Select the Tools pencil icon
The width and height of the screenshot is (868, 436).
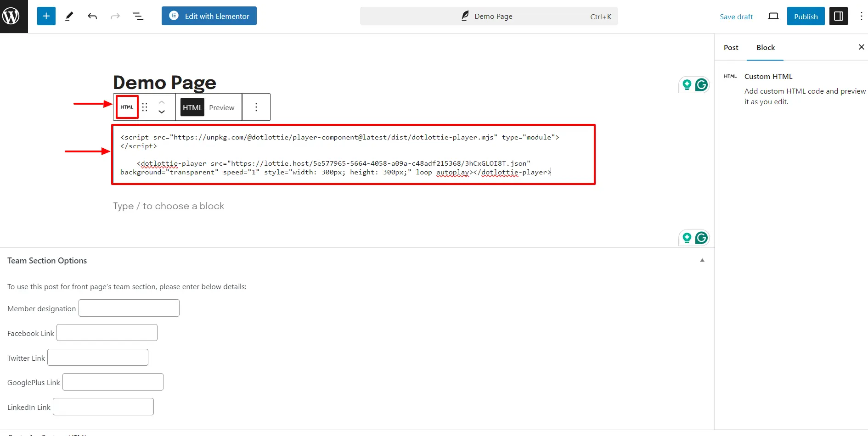point(69,16)
